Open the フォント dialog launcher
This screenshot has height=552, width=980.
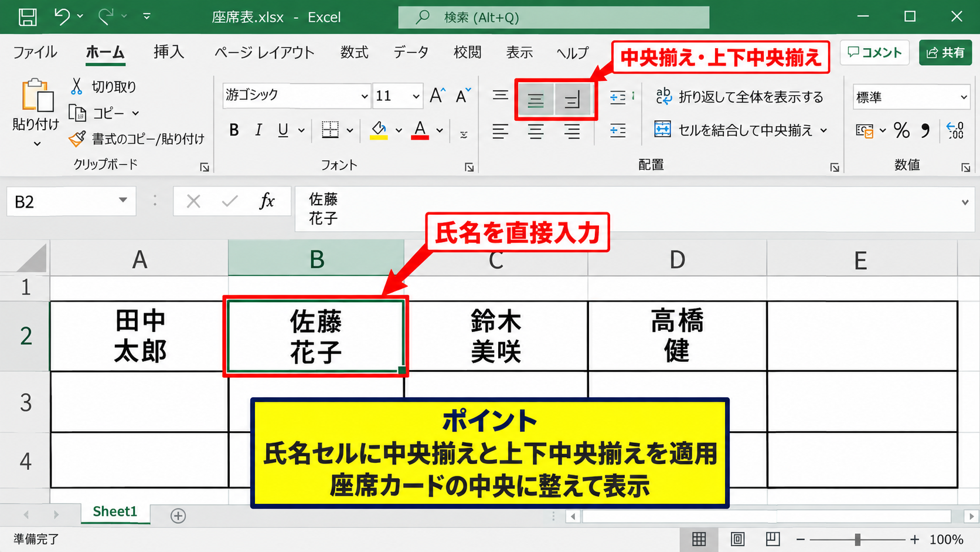point(469,167)
